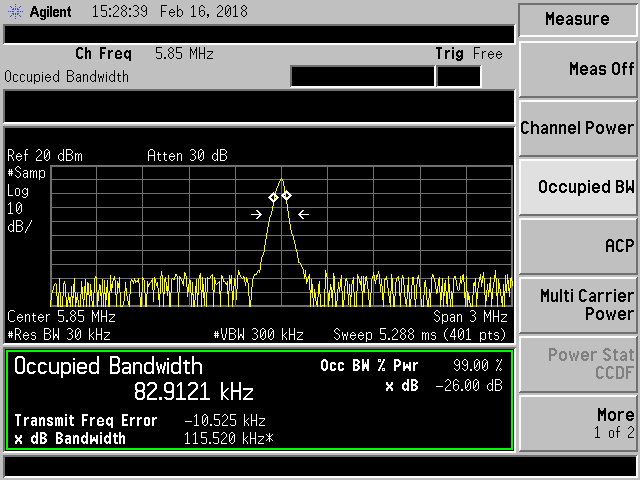Click the Ref 20 dBm level readout
The image size is (640, 480).
tap(45, 156)
